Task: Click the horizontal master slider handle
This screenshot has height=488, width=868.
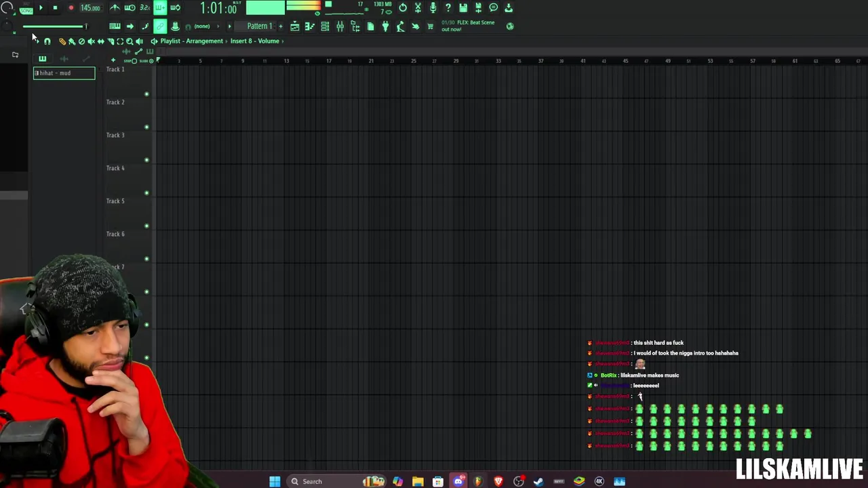Action: [x=85, y=26]
